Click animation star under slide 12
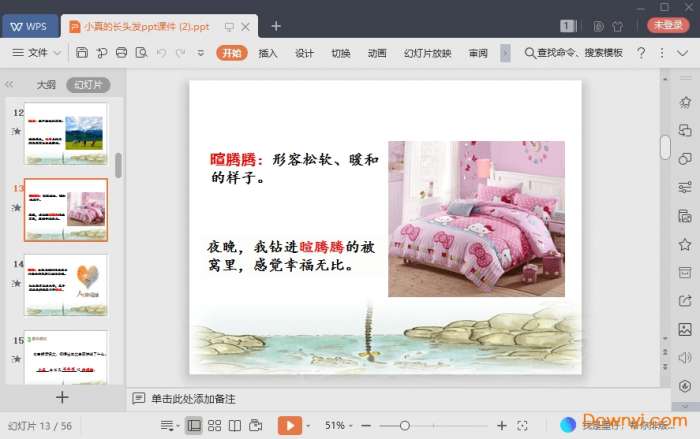 pos(17,131)
